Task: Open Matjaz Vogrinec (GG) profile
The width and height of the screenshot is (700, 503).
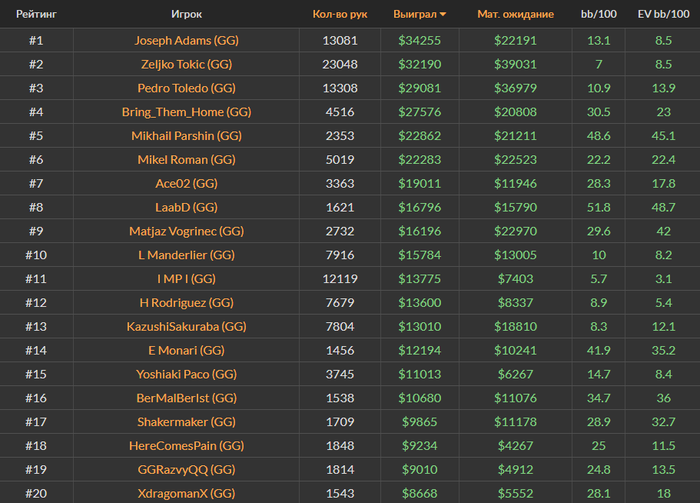Action: (187, 231)
